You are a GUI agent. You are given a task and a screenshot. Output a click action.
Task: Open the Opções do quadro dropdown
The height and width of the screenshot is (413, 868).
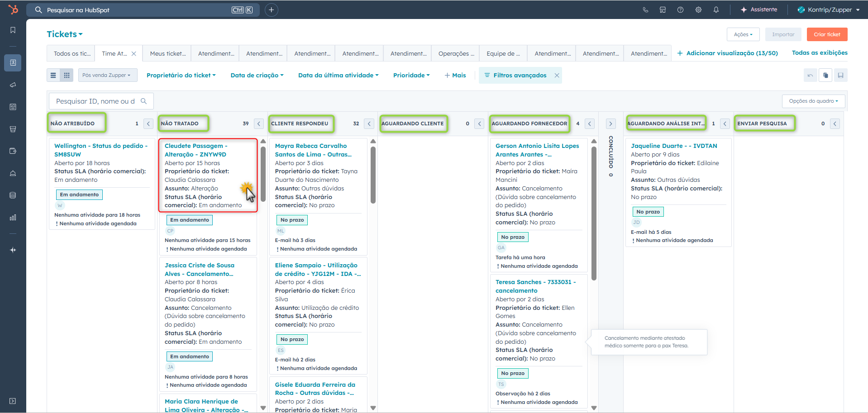tap(813, 101)
